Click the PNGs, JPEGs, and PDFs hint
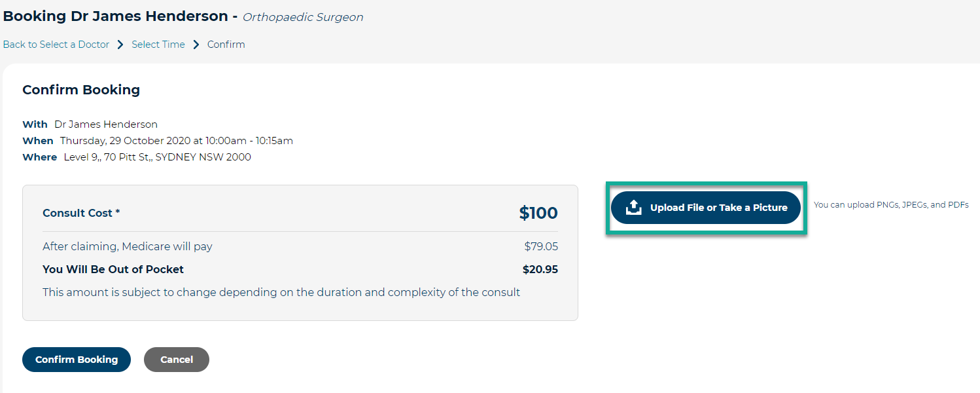Image resolution: width=980 pixels, height=393 pixels. 891,205
